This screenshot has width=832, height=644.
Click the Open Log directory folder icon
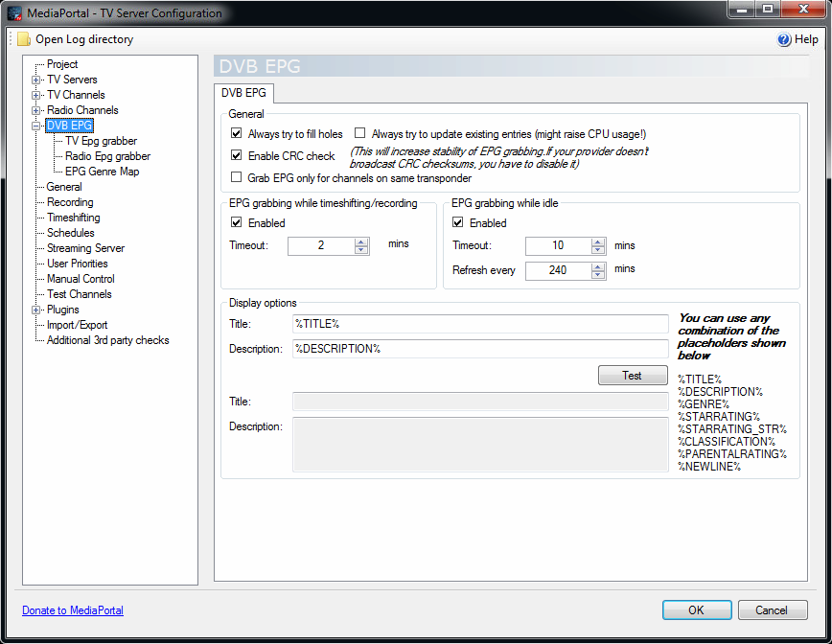pyautogui.click(x=24, y=39)
